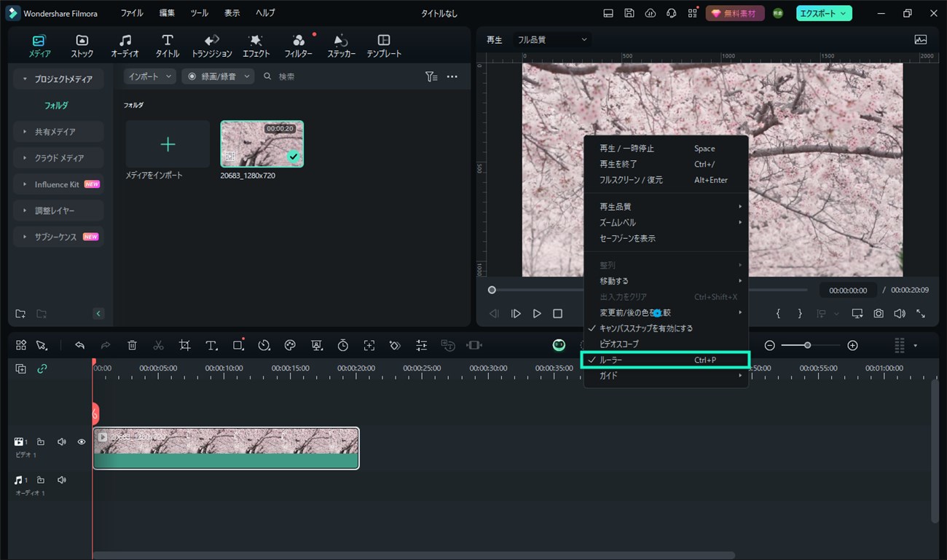Open the color palette icon in timeline toolbar
Screen dimensions: 947x560
[290, 345]
